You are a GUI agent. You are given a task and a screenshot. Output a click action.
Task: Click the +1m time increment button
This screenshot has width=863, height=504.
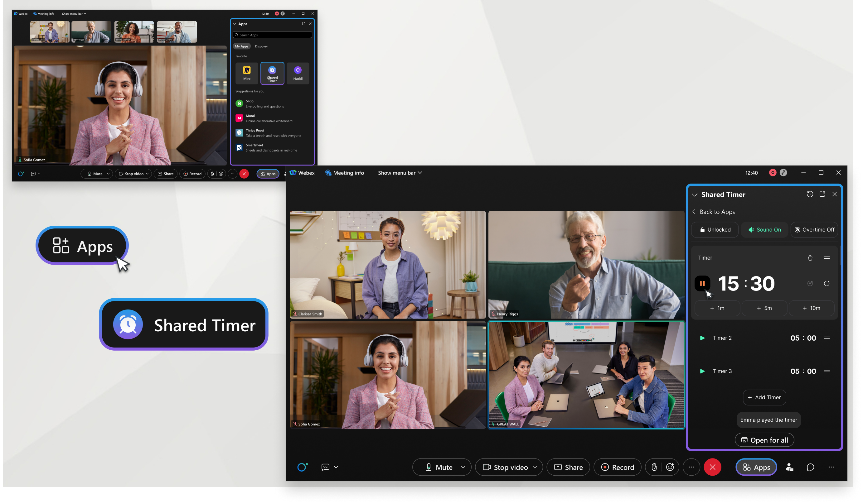pyautogui.click(x=718, y=308)
